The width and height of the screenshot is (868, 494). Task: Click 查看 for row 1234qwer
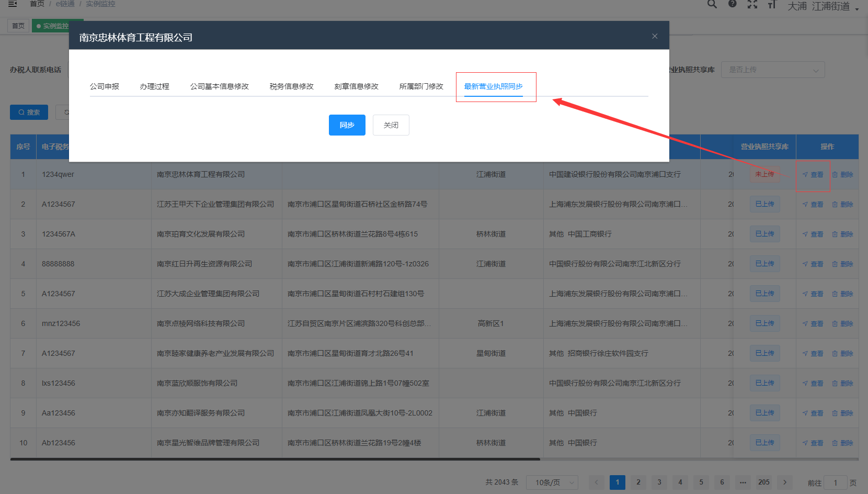813,175
